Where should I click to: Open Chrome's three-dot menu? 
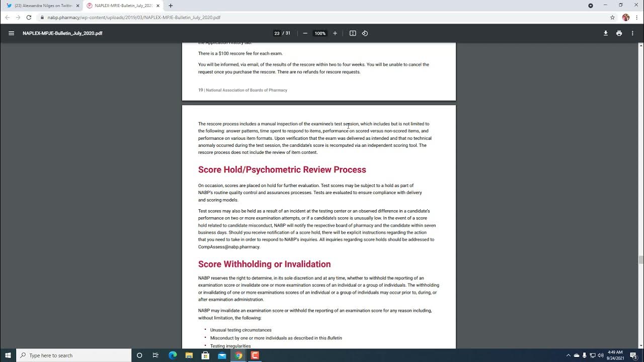point(637,17)
